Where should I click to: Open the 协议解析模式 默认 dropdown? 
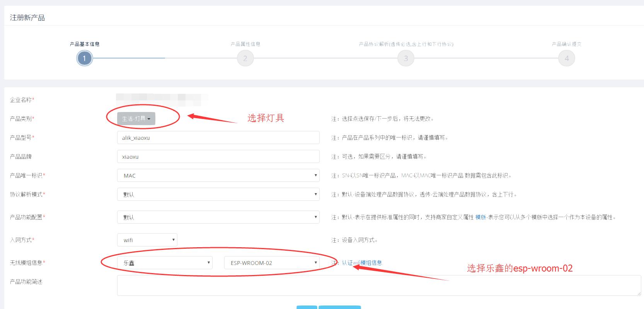point(218,194)
